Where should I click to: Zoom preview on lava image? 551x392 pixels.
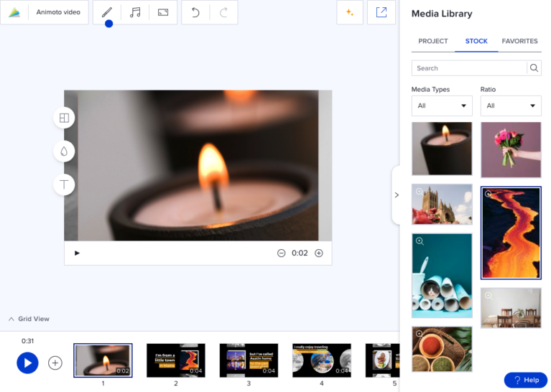pyautogui.click(x=488, y=194)
